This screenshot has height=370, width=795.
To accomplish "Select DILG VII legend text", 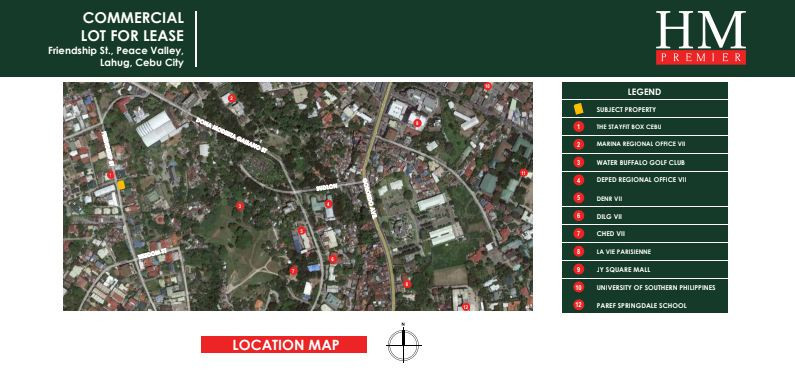I will click(x=609, y=216).
